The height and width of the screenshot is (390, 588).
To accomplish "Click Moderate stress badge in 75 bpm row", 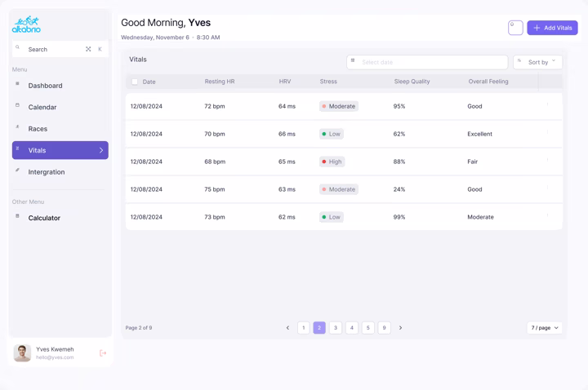I will [x=339, y=189].
